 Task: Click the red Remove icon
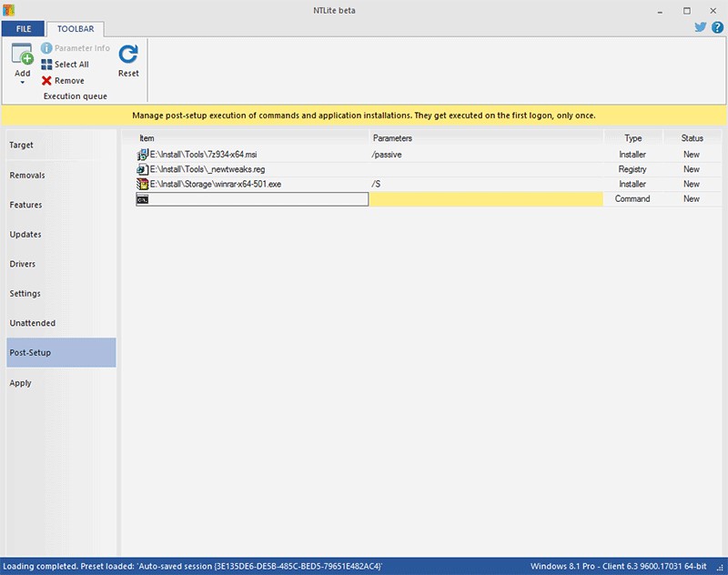(x=46, y=81)
